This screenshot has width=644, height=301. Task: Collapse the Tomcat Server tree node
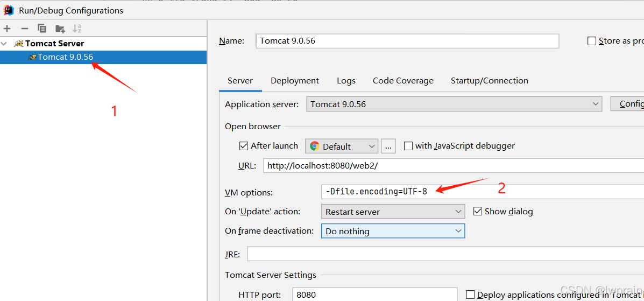click(x=4, y=43)
